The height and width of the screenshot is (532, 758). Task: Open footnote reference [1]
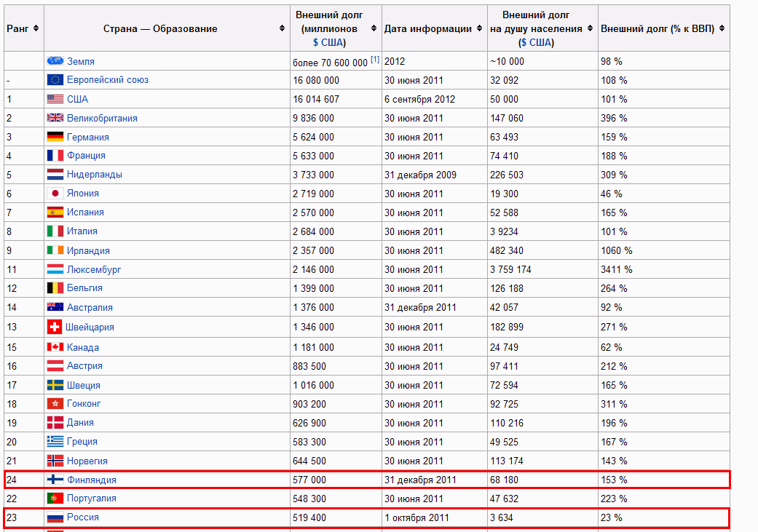click(x=375, y=60)
